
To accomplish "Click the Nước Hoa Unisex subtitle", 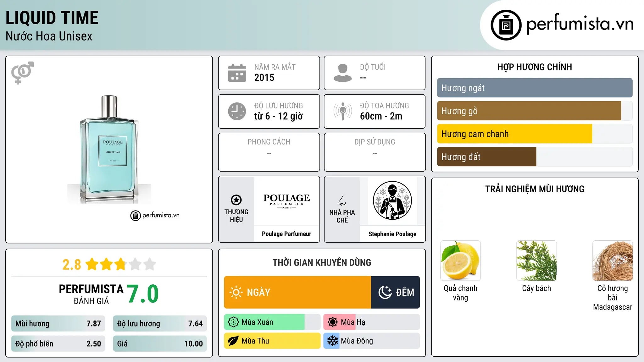I will (49, 36).
